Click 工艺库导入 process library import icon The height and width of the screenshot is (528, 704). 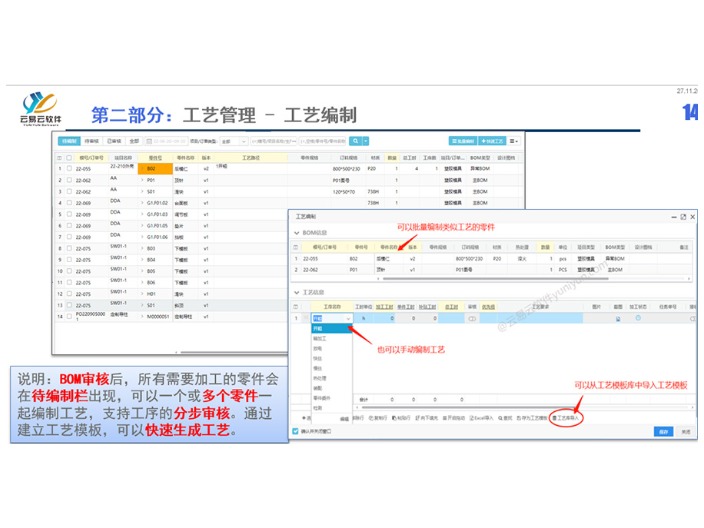[554, 418]
